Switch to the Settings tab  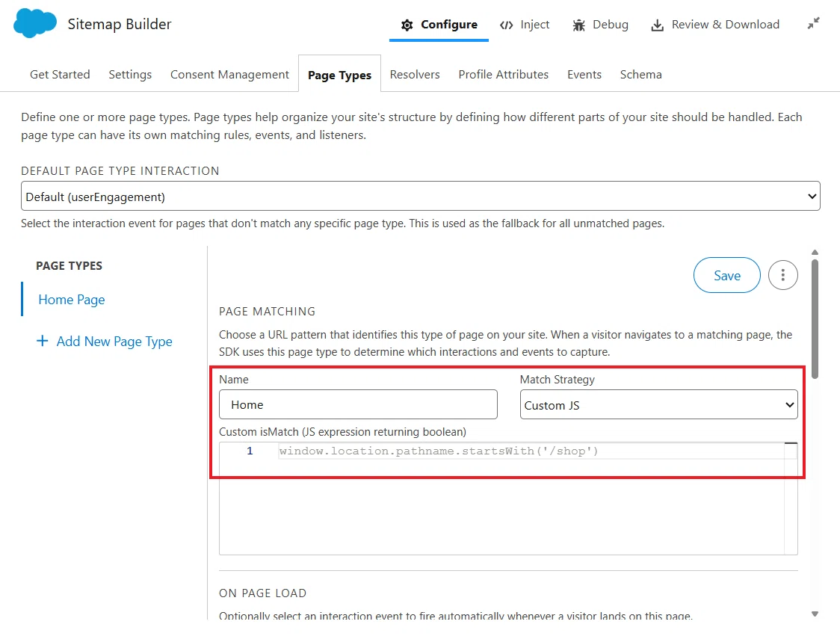(x=130, y=75)
